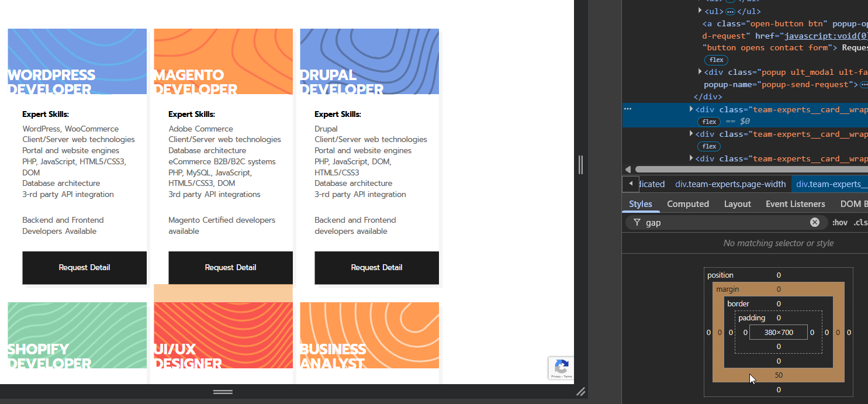Image resolution: width=868 pixels, height=404 pixels.
Task: Toggle the .cls class editor
Action: 860,222
